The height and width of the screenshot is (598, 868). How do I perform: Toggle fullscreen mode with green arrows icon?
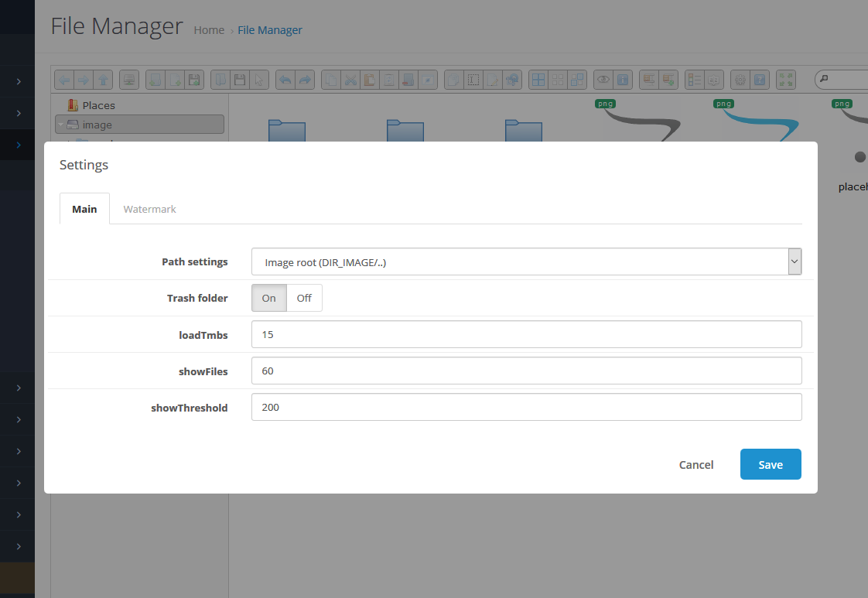coord(785,80)
